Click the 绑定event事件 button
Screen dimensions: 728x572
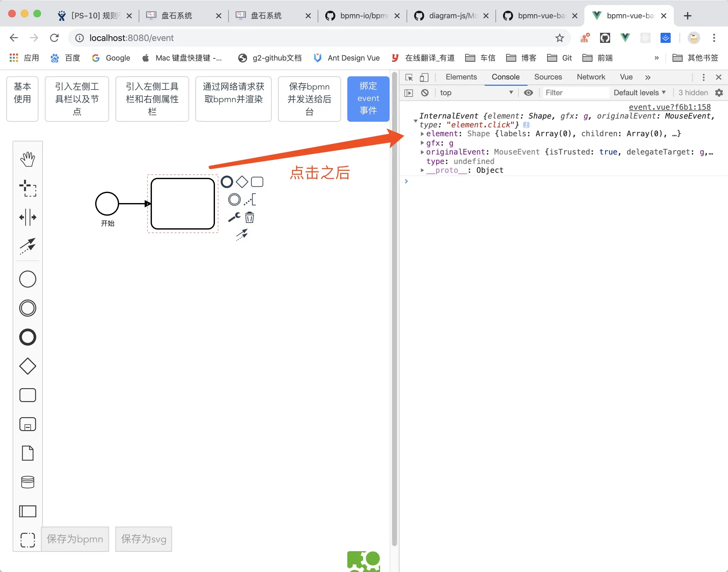pos(368,98)
